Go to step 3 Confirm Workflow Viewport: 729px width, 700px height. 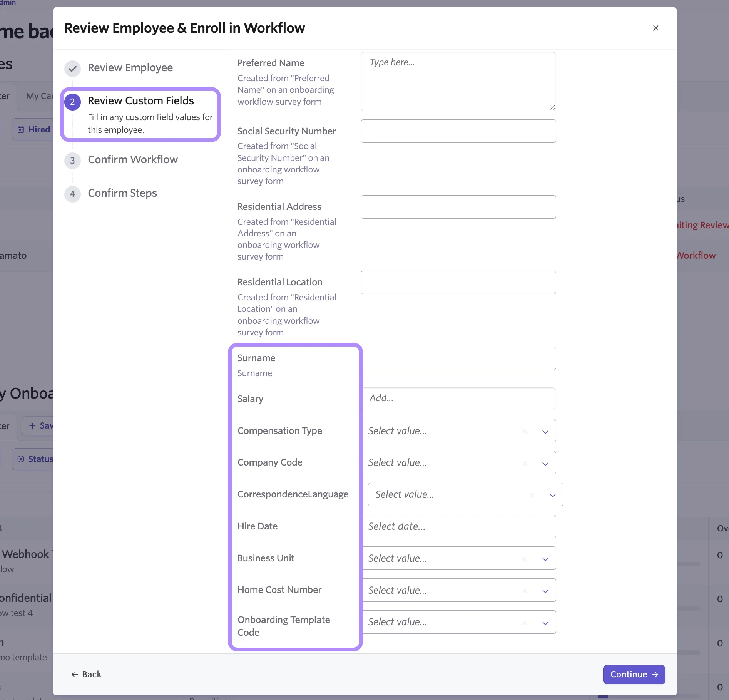point(132,159)
